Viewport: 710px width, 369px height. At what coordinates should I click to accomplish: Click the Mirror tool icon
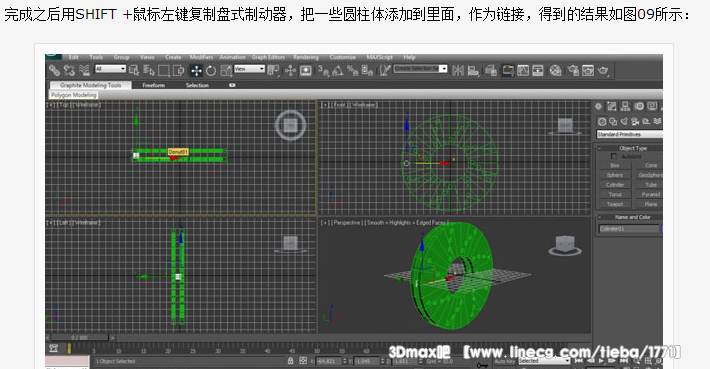458,70
